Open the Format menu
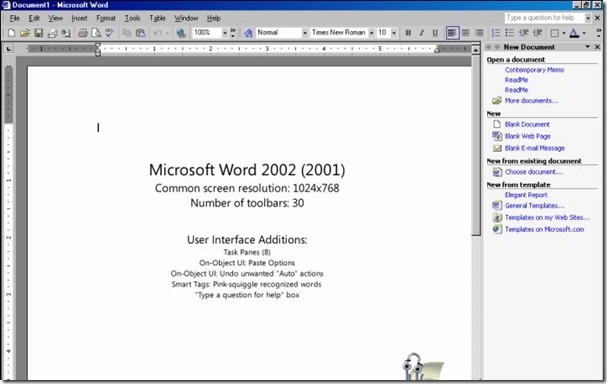 click(x=106, y=18)
